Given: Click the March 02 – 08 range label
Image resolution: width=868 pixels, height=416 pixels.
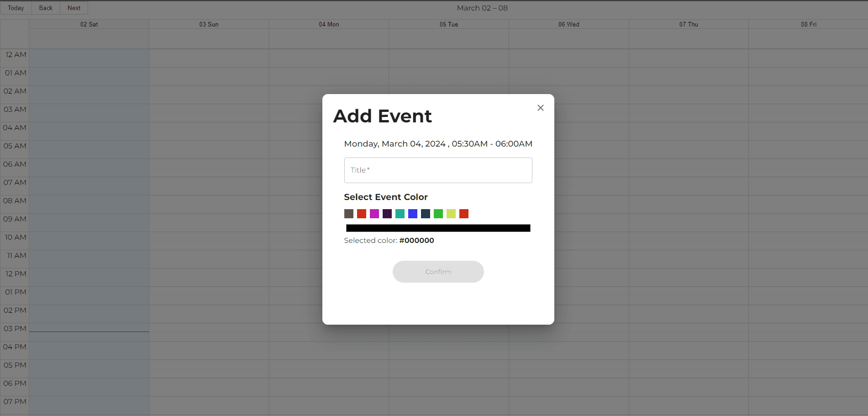Looking at the screenshot, I should pos(482,8).
